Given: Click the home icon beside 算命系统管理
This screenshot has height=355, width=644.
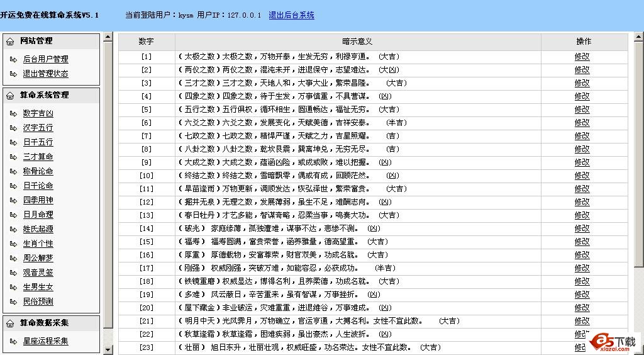Looking at the screenshot, I should pos(11,96).
